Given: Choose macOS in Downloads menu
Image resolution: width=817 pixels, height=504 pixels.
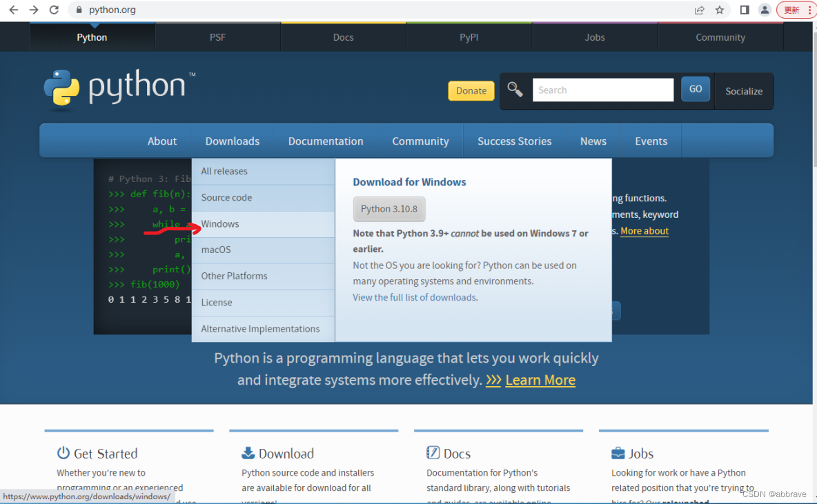Looking at the screenshot, I should coord(263,250).
